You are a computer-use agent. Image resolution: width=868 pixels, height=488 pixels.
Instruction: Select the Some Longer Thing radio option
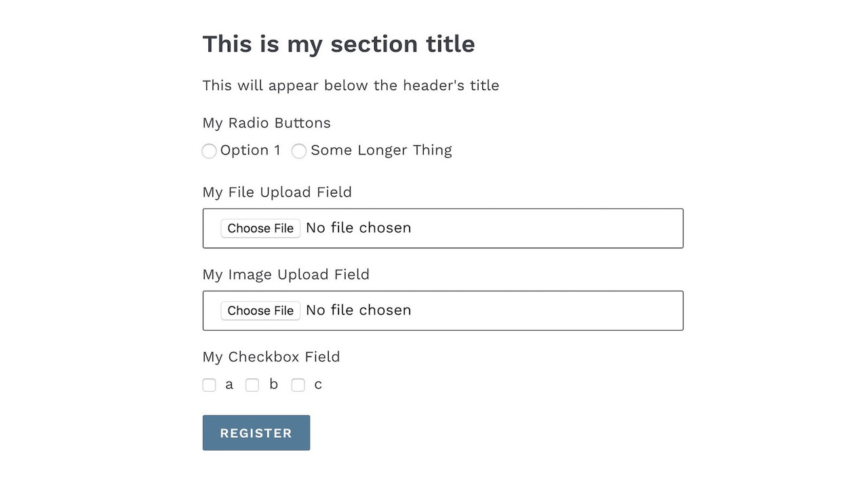pyautogui.click(x=299, y=150)
